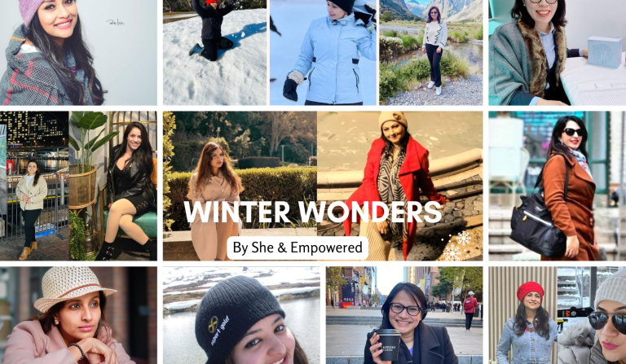
Task: Open the purple beanie and plaid scarf photo
Action: pos(78,53)
